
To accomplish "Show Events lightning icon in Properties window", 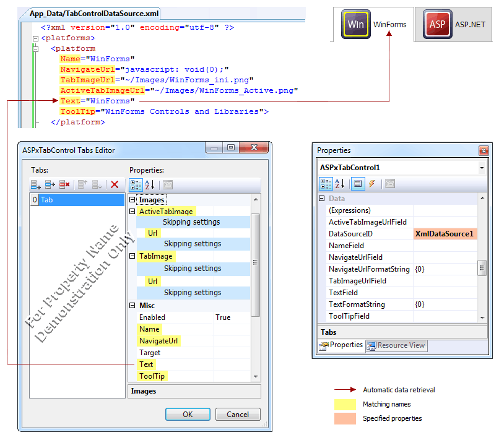I will coord(371,184).
